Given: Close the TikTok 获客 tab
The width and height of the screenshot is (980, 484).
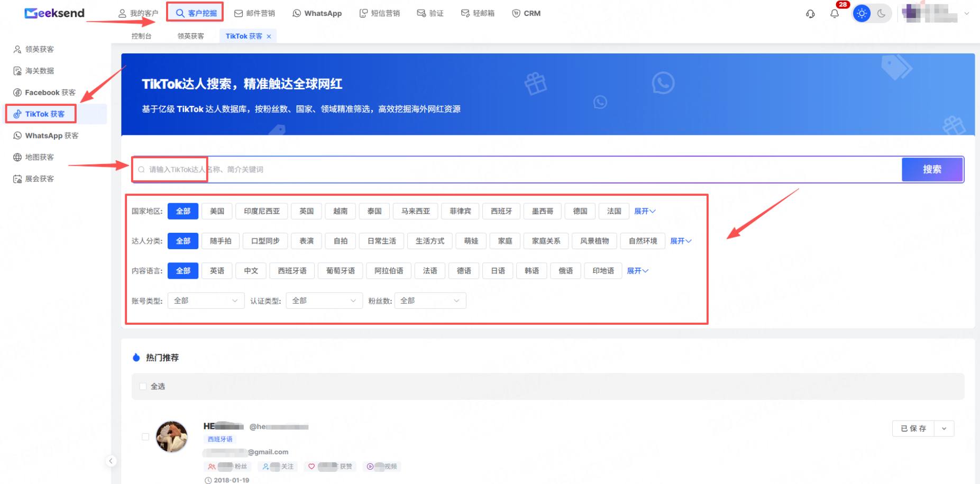Looking at the screenshot, I should coord(269,36).
